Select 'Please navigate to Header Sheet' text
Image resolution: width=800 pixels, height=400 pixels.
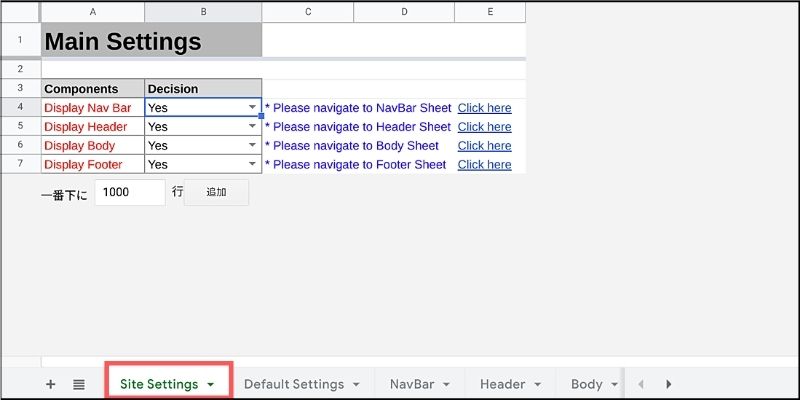tap(362, 127)
